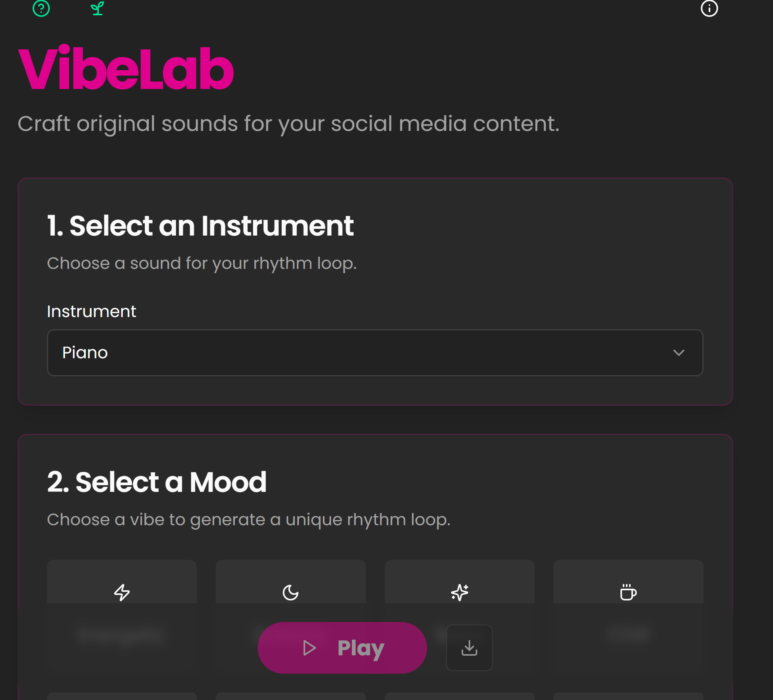The height and width of the screenshot is (700, 773).
Task: Open the help question-mark icon
Action: pos(41,8)
